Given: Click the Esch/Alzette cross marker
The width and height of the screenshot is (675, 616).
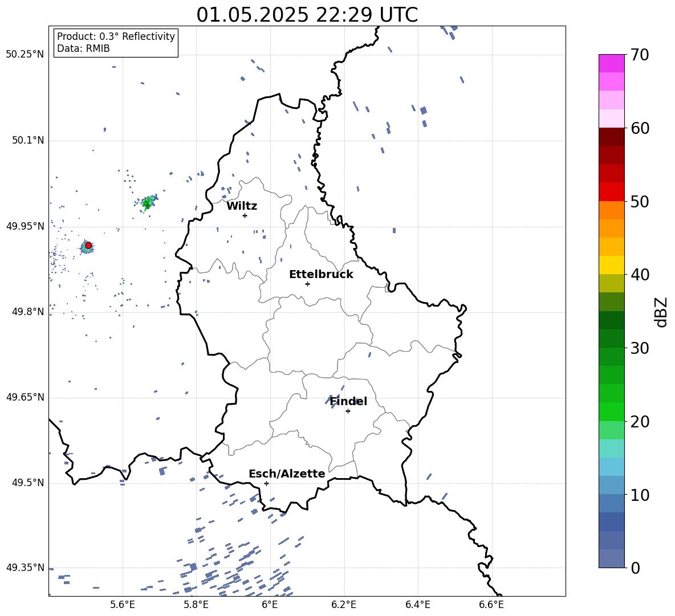Looking at the screenshot, I should (x=266, y=483).
